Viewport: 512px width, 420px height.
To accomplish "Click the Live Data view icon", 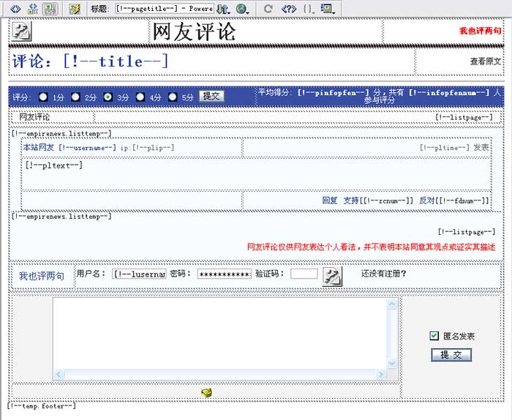I will point(74,9).
